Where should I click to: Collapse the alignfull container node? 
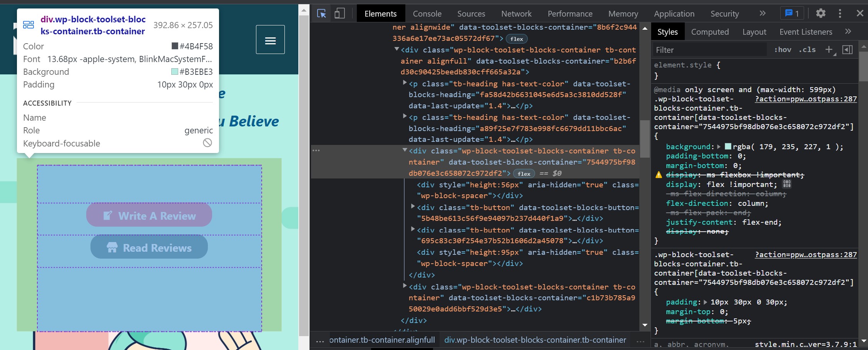(396, 49)
